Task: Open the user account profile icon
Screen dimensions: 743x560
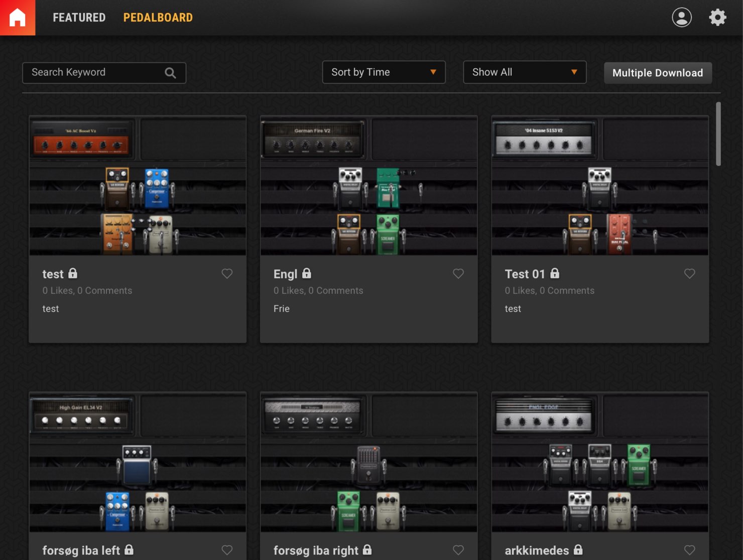Action: click(x=681, y=18)
